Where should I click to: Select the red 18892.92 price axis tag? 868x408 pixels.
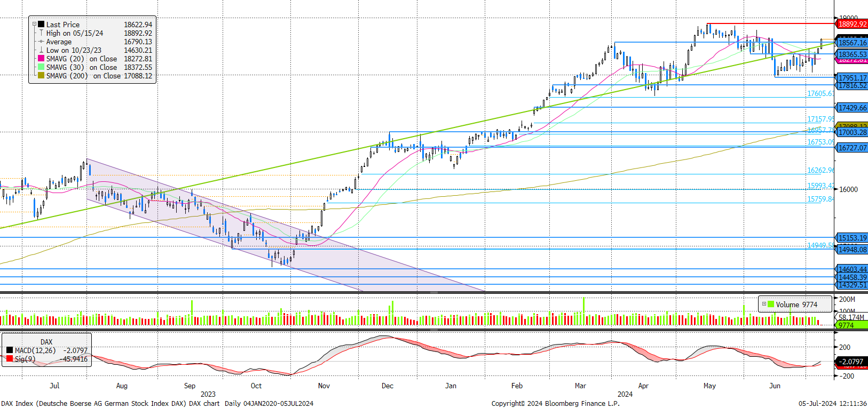[852, 24]
